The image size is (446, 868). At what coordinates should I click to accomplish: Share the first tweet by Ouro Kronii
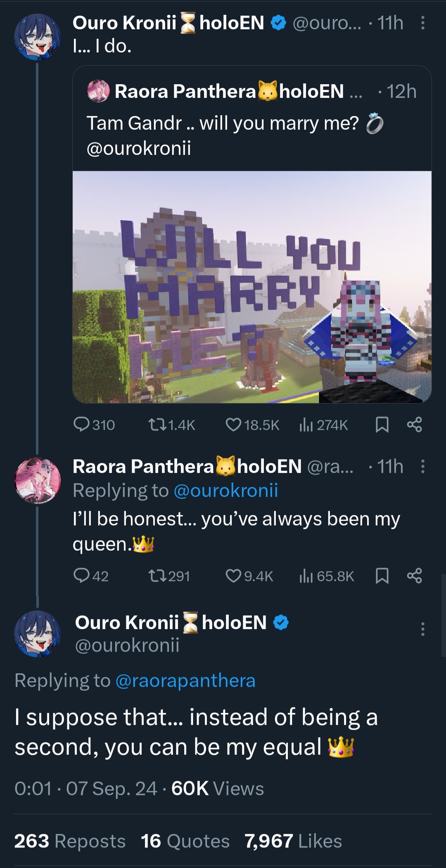[414, 425]
